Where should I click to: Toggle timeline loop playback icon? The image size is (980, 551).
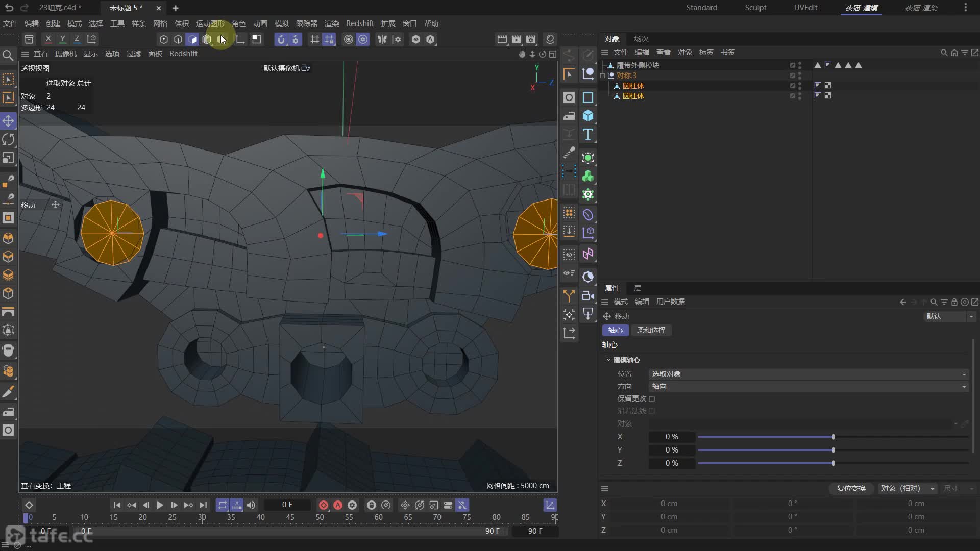(222, 505)
